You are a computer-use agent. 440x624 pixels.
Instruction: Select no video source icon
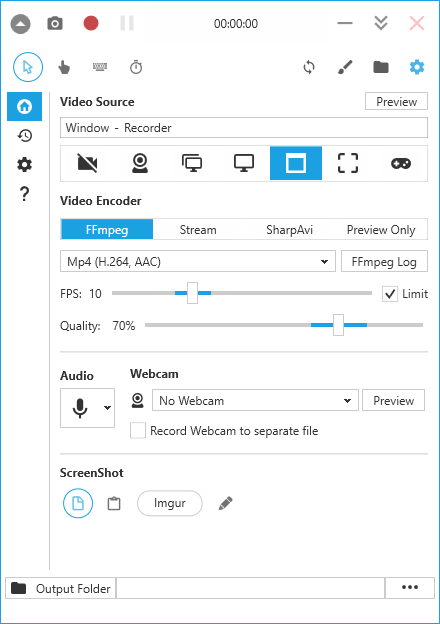[88, 163]
